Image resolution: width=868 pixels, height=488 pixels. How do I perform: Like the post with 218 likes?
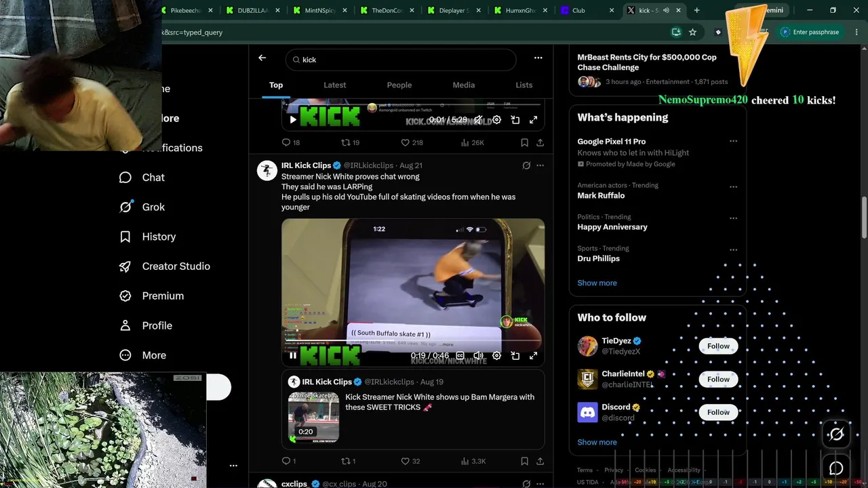[412, 142]
